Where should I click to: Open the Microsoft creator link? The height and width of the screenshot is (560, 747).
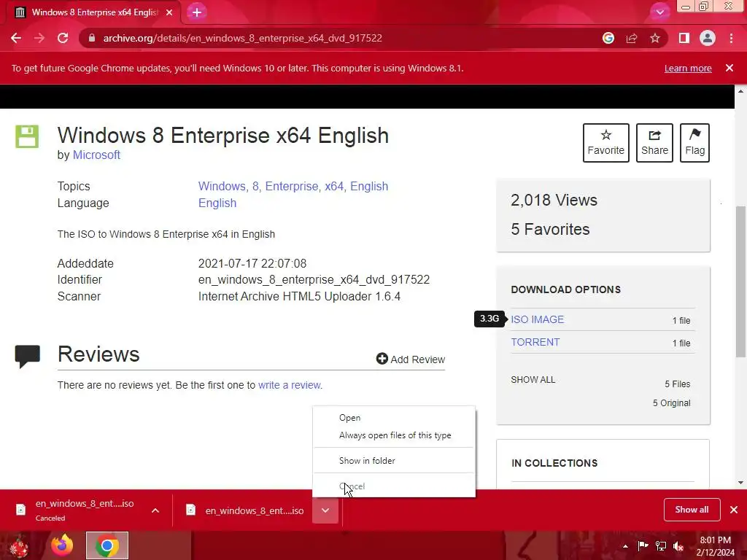[96, 155]
